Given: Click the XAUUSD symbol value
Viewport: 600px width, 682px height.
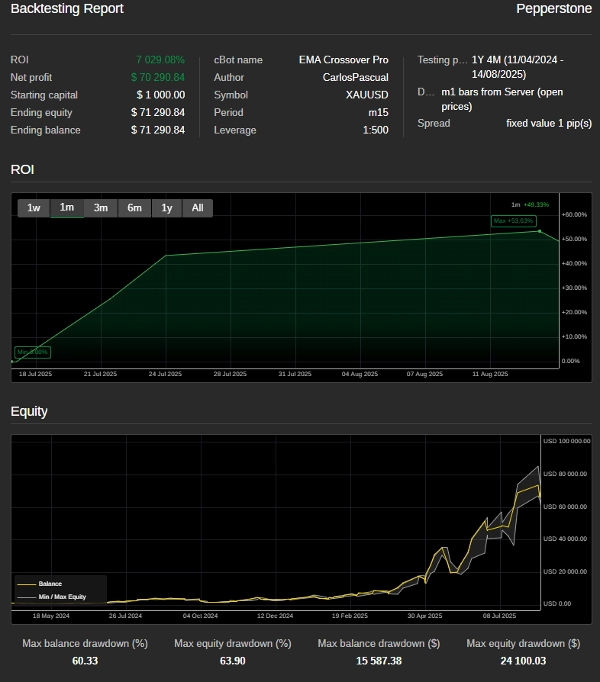Looking at the screenshot, I should pyautogui.click(x=365, y=95).
